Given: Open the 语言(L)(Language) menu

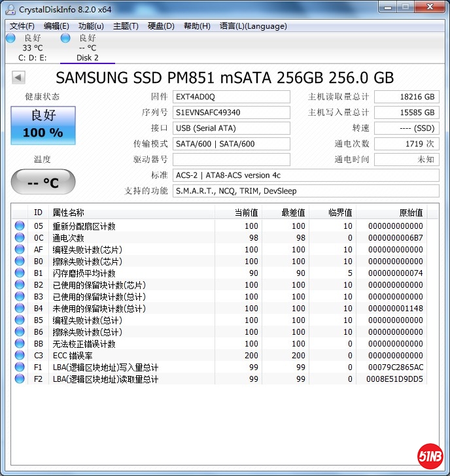Looking at the screenshot, I should 253,26.
